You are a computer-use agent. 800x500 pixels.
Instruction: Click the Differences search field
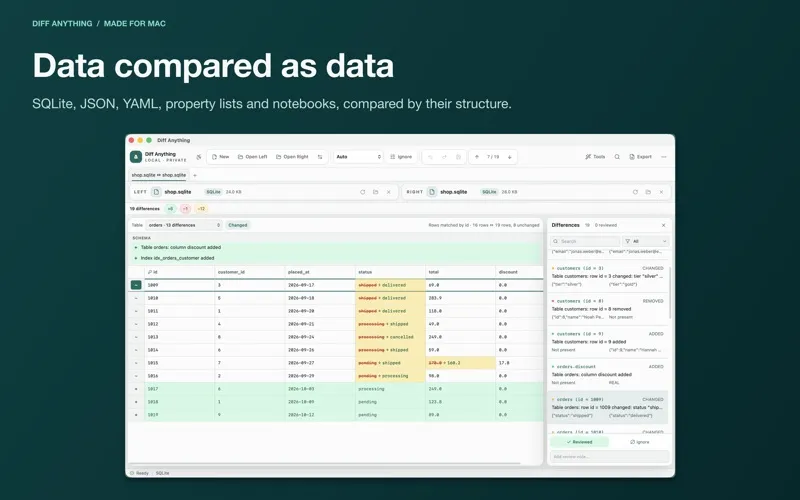click(585, 241)
